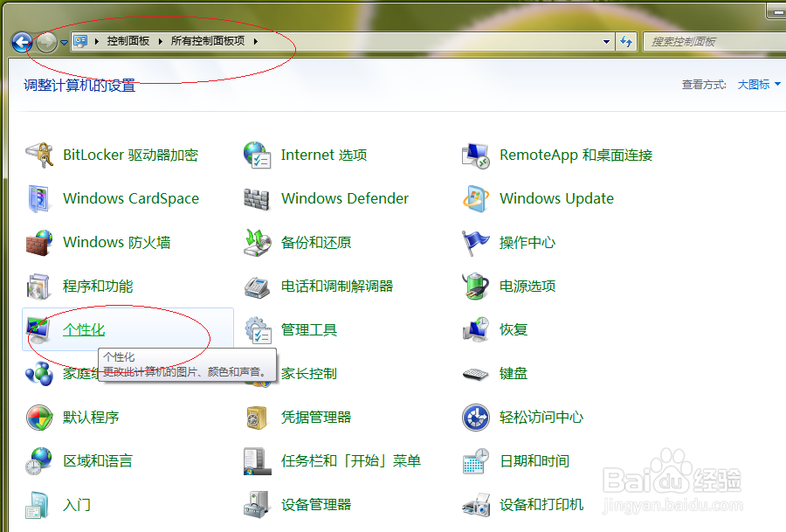
Task: Click the 家长控制 label
Action: click(x=309, y=374)
